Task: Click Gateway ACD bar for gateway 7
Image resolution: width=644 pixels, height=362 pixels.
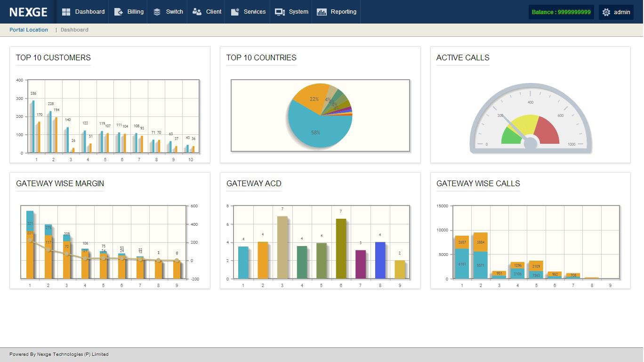Action: (361, 264)
